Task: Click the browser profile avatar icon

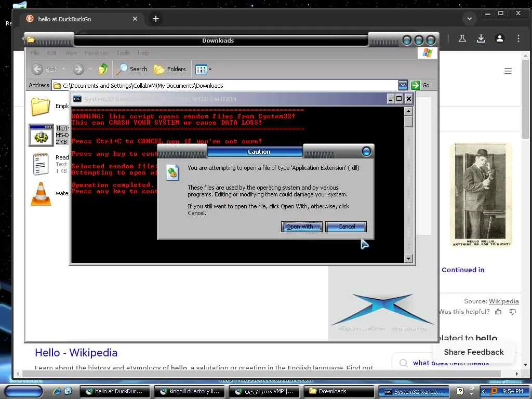Action: [x=499, y=38]
